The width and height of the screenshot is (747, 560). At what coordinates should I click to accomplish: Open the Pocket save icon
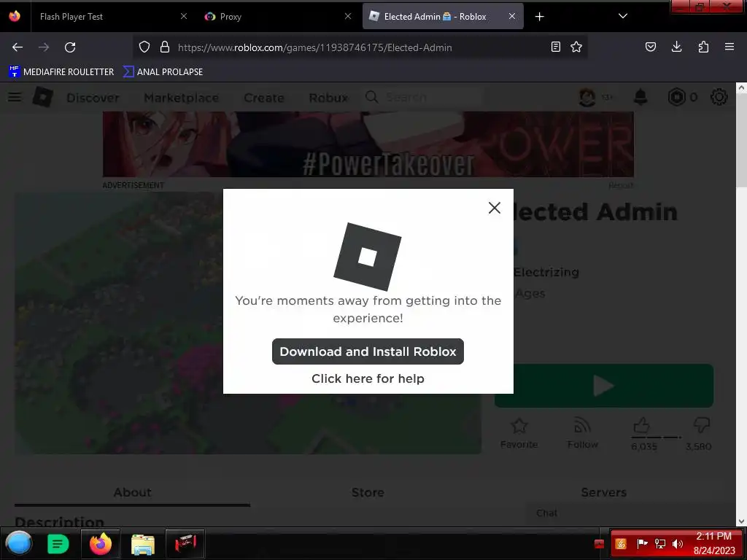click(650, 47)
